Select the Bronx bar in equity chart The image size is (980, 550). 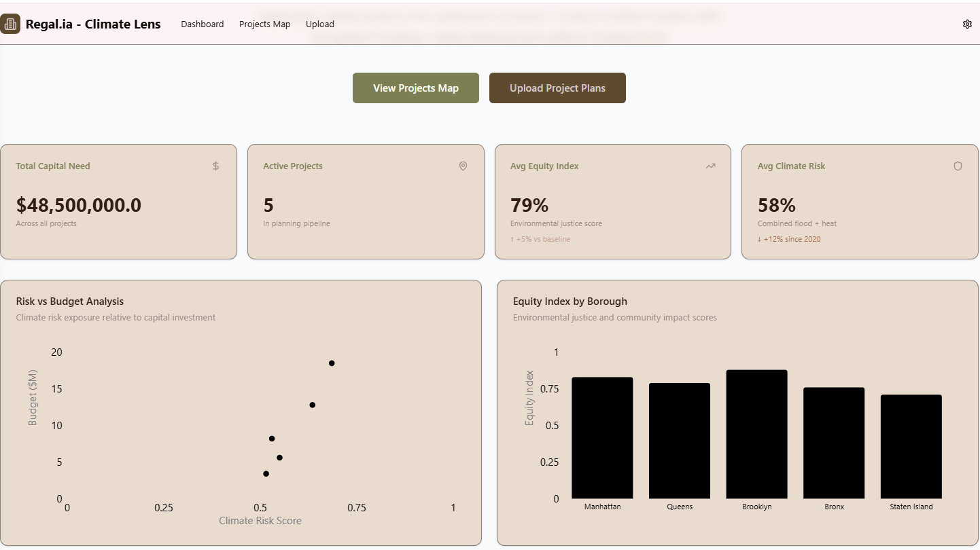tap(834, 443)
